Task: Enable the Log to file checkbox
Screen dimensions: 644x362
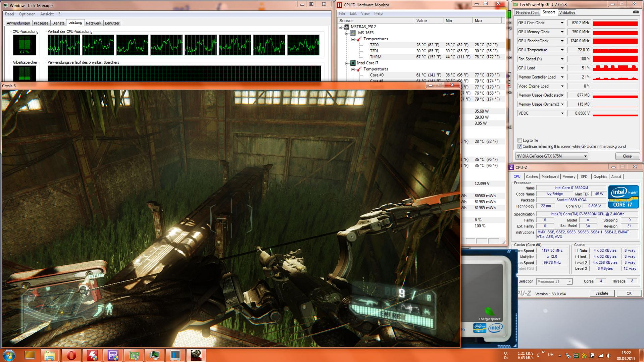Action: pyautogui.click(x=520, y=141)
